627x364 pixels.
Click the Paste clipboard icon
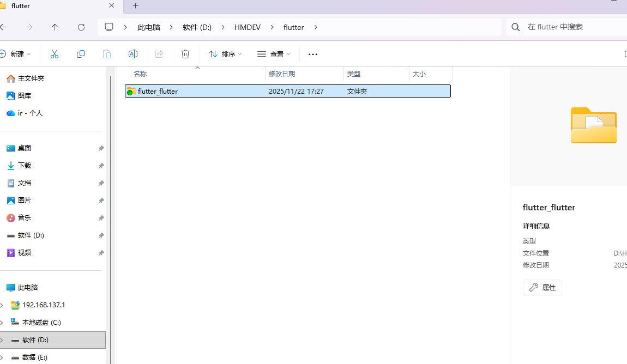click(107, 54)
